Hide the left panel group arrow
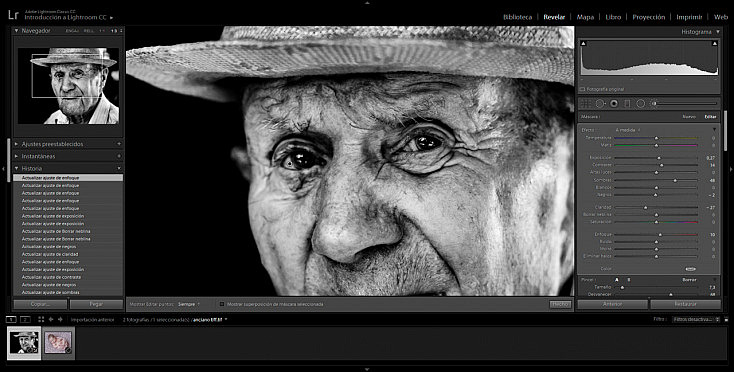Image resolution: width=734 pixels, height=372 pixels. (x=3, y=168)
